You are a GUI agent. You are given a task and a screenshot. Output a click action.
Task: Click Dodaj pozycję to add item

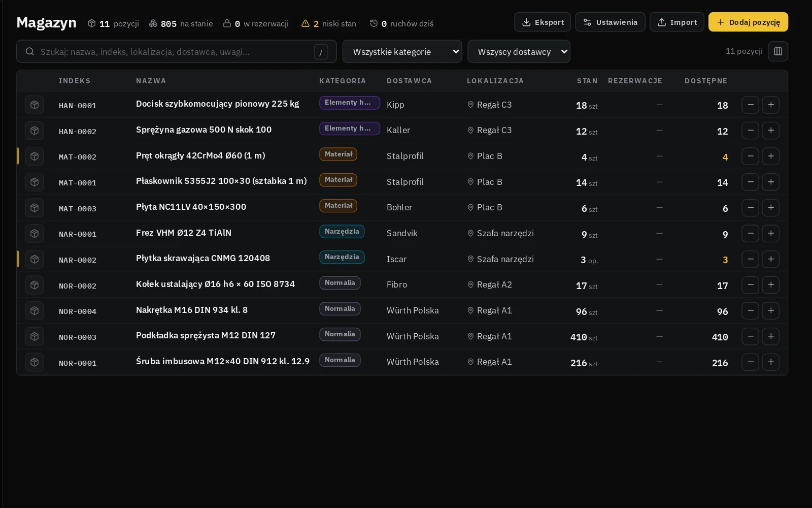[x=748, y=22]
